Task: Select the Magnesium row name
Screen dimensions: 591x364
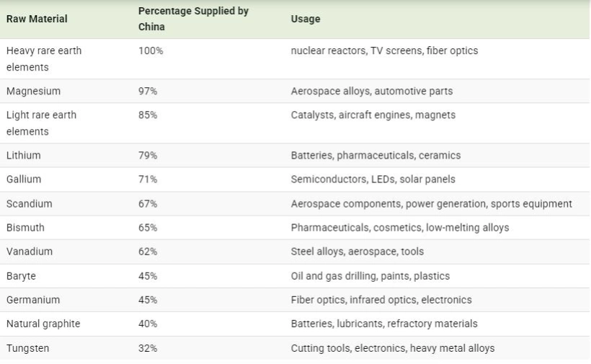Action: tap(33, 91)
